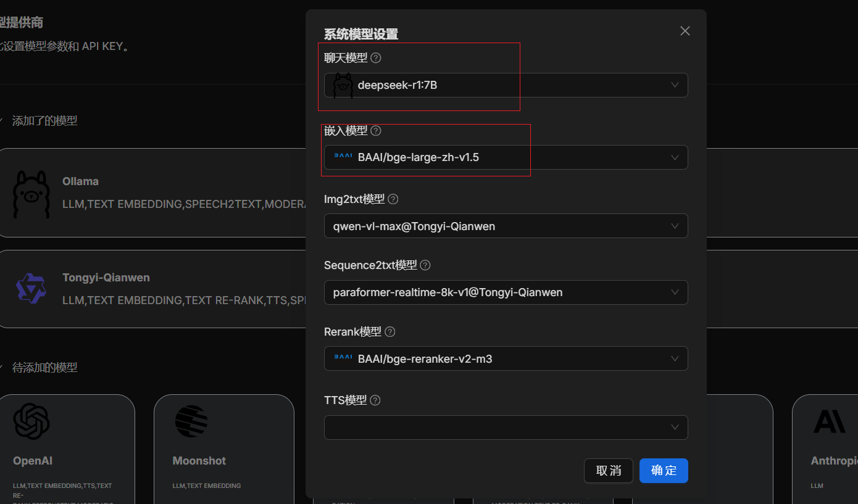The height and width of the screenshot is (504, 858).
Task: Click the Tongyi-Qianwen logo icon
Action: (31, 288)
